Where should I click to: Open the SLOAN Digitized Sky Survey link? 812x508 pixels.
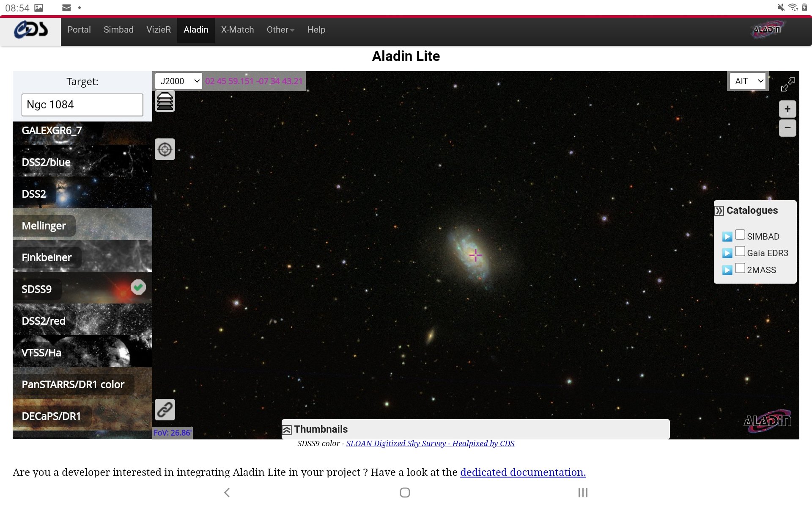[430, 443]
